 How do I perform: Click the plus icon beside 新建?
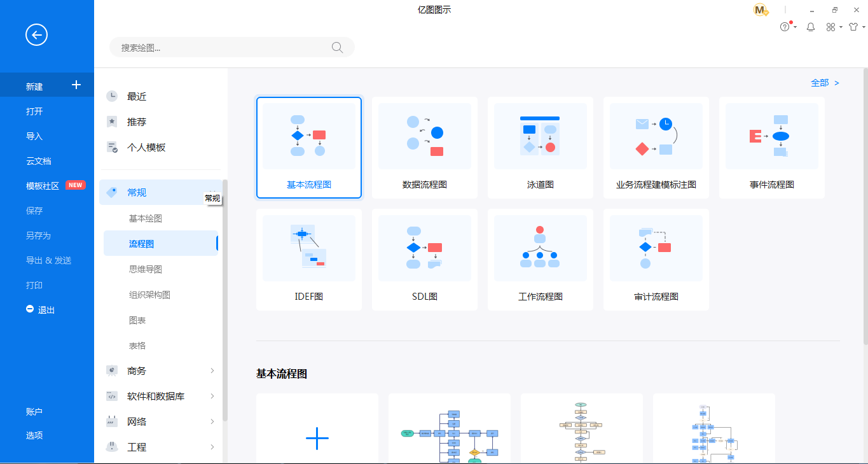[x=76, y=85]
